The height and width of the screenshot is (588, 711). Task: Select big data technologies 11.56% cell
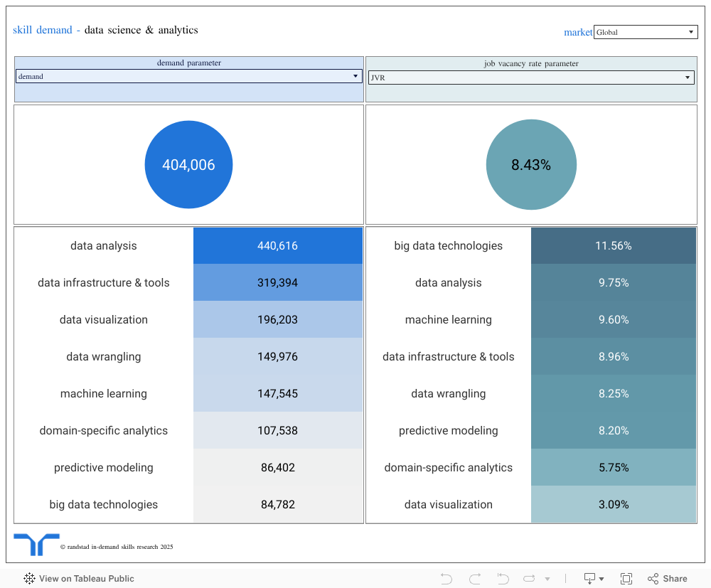[613, 246]
